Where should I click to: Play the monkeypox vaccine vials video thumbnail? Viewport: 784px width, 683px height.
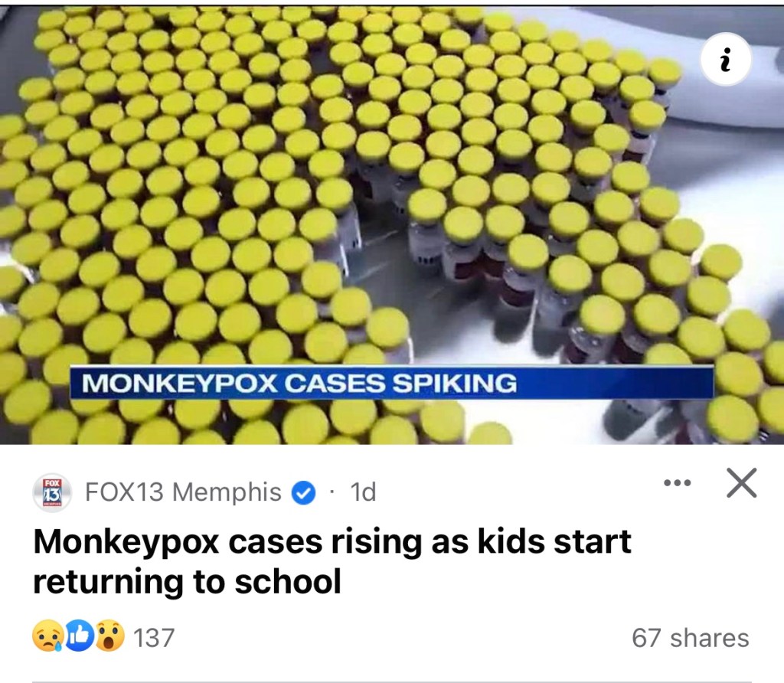392,224
